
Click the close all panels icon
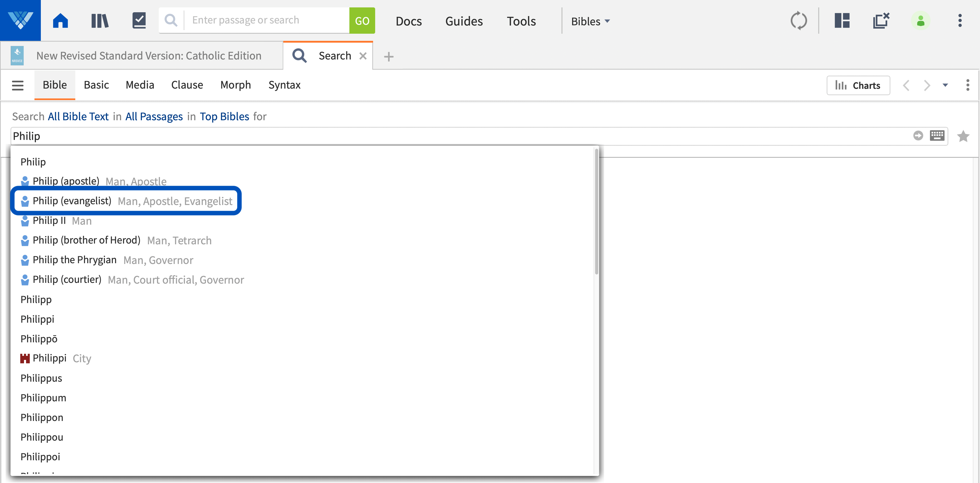(x=881, y=21)
